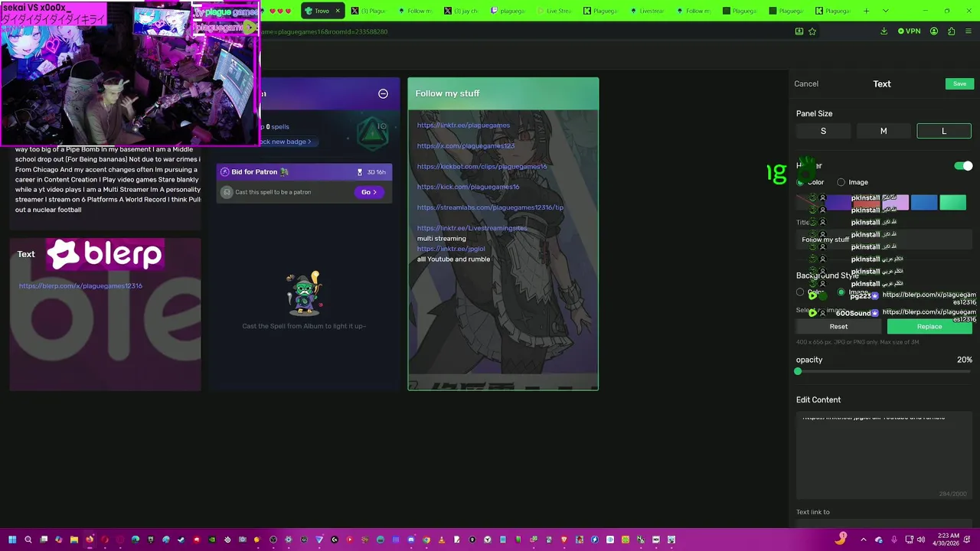Image resolution: width=980 pixels, height=551 pixels.
Task: Switch to the '(3) jay ch' X tab
Action: pyautogui.click(x=461, y=11)
